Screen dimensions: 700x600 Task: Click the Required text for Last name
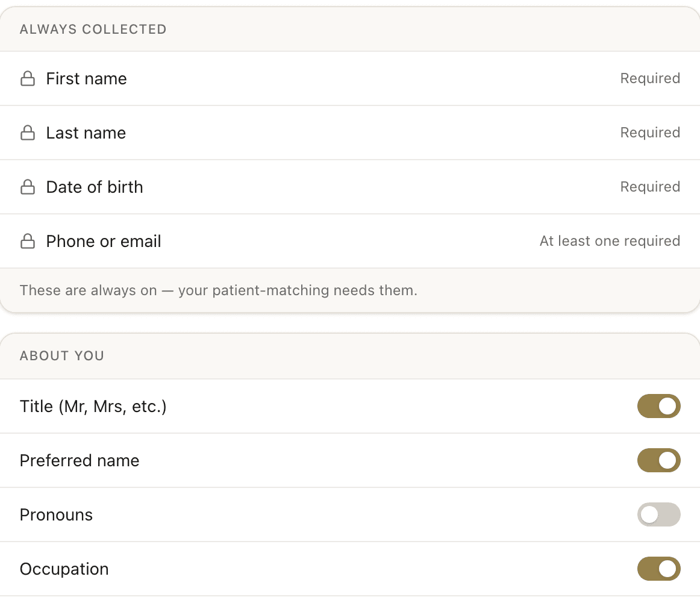[650, 133]
